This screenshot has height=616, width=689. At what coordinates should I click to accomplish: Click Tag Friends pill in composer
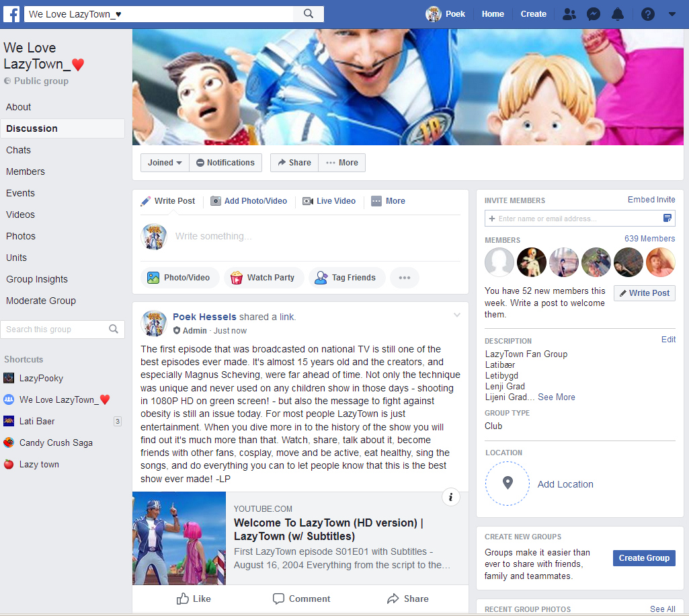[x=347, y=278]
